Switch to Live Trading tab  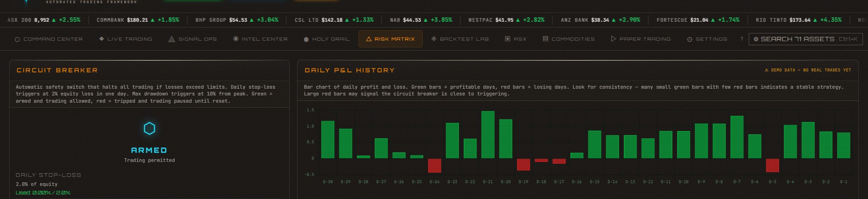[x=126, y=39]
